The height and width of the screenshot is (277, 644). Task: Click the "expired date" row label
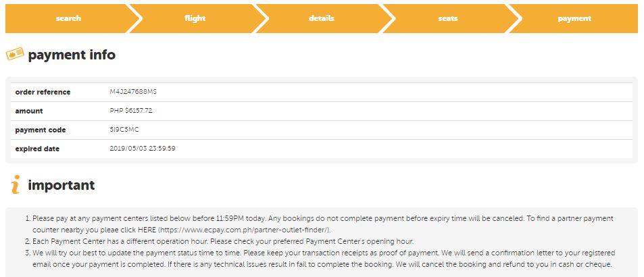click(37, 149)
